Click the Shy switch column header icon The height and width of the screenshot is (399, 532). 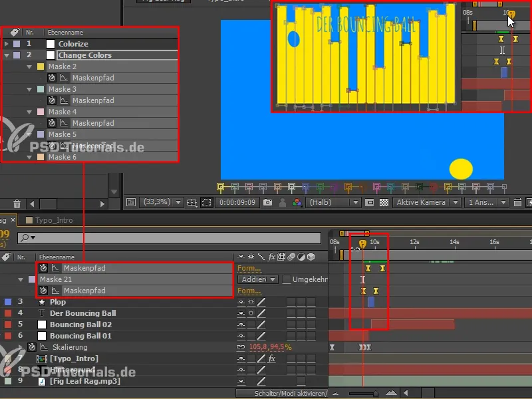click(241, 257)
